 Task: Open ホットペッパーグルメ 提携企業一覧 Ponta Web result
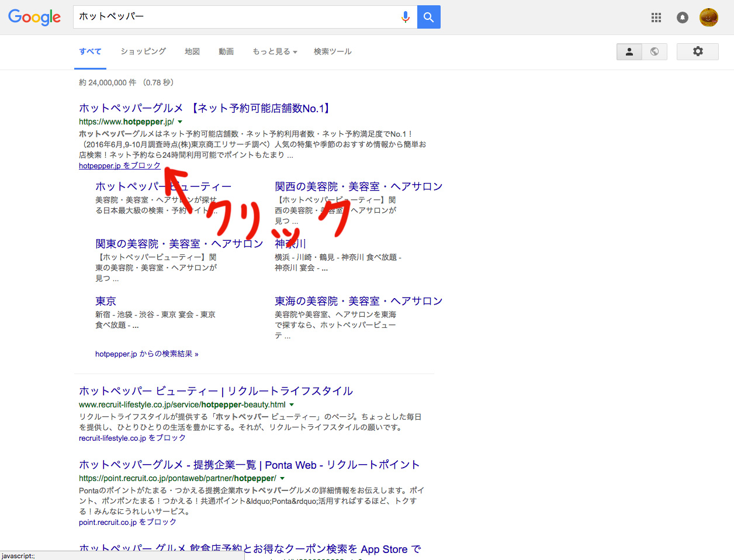point(250,465)
